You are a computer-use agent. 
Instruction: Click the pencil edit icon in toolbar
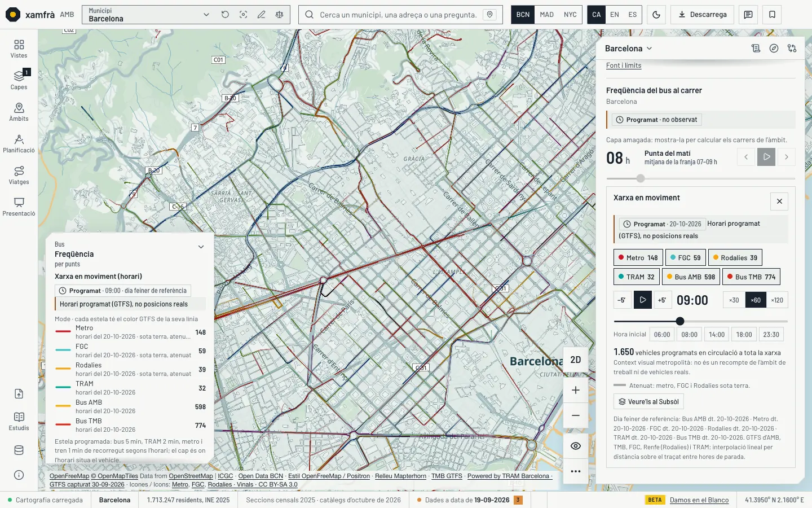pyautogui.click(x=261, y=15)
